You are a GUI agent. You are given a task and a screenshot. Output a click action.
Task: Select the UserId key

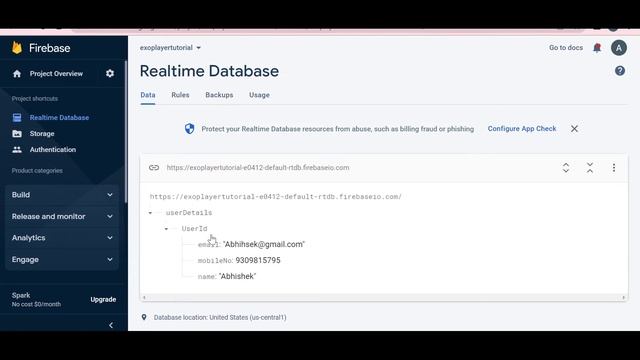click(x=194, y=229)
